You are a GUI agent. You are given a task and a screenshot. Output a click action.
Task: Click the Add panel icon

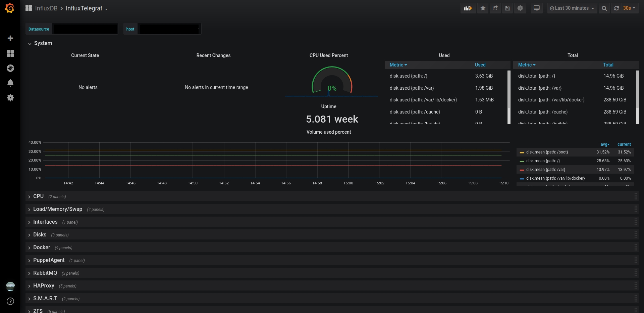[x=468, y=8]
